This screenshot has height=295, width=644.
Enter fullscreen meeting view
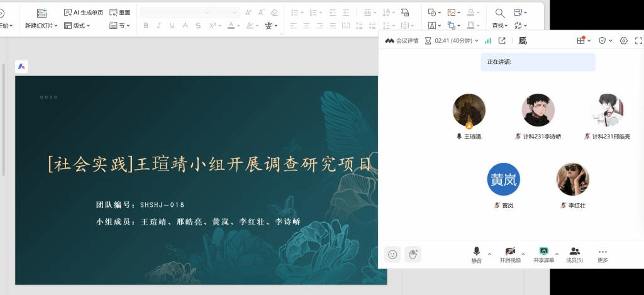coord(638,40)
